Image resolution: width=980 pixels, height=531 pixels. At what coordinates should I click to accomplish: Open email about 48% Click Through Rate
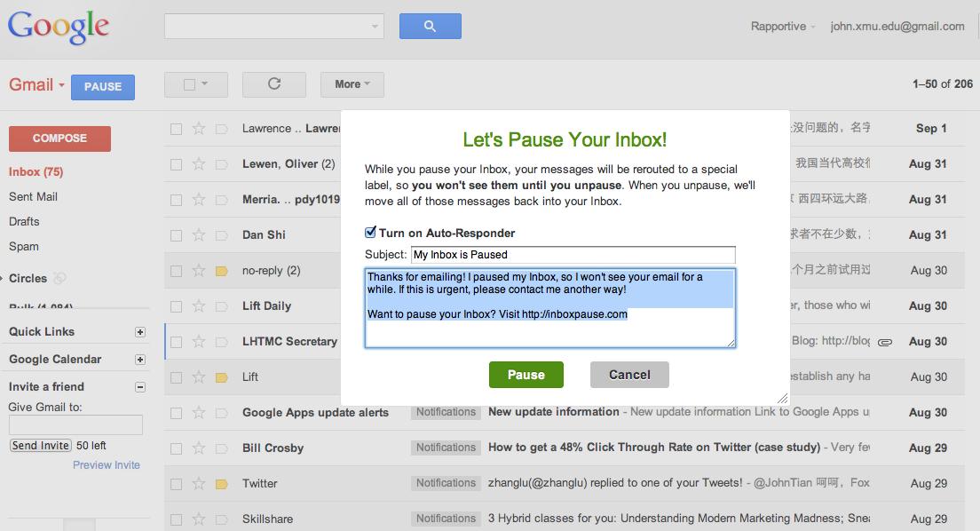[653, 448]
